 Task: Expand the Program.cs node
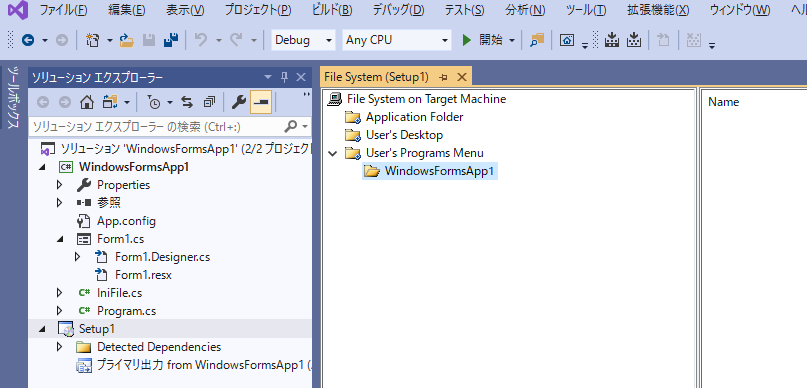(x=60, y=311)
